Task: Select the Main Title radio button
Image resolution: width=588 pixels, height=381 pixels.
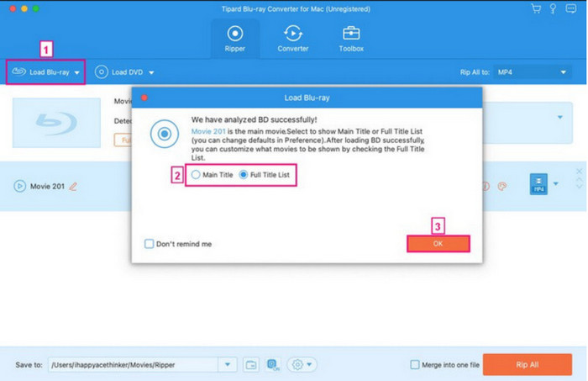Action: pos(197,175)
